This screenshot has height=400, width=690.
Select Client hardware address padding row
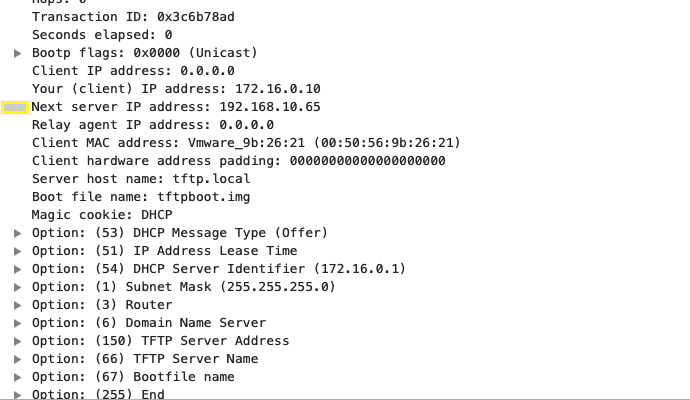238,161
